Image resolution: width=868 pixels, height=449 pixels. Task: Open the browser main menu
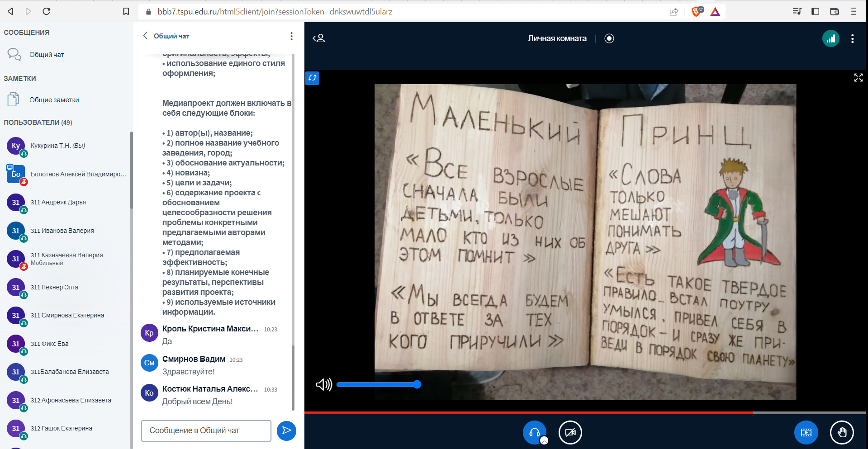click(x=854, y=11)
